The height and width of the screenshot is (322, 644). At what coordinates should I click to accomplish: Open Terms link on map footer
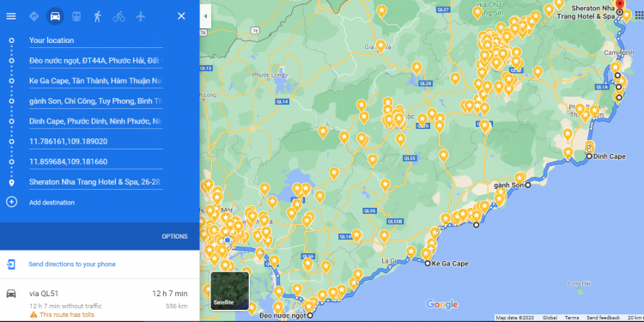(x=571, y=318)
